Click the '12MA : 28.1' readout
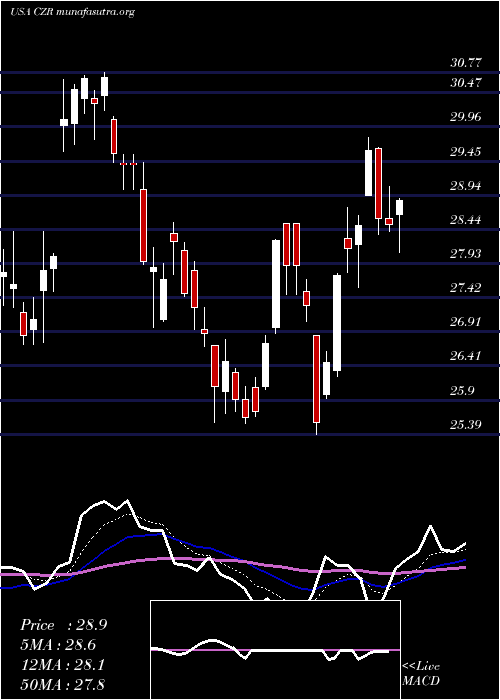This screenshot has height=700, width=500. pos(62,665)
